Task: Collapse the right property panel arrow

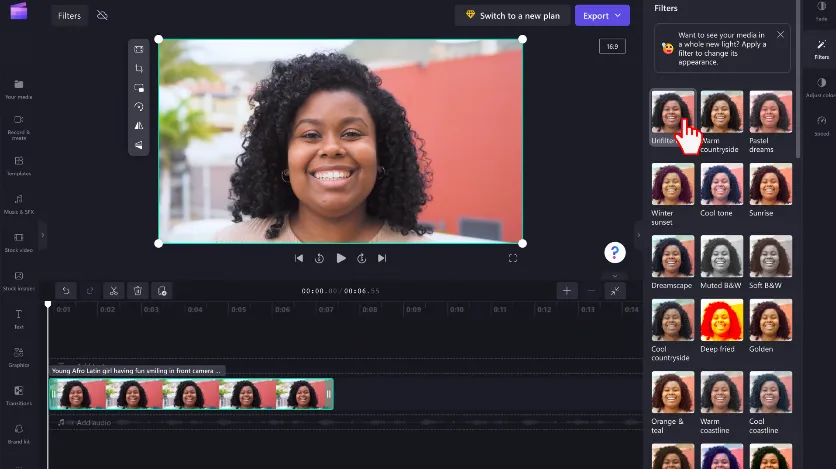Action: click(x=639, y=235)
